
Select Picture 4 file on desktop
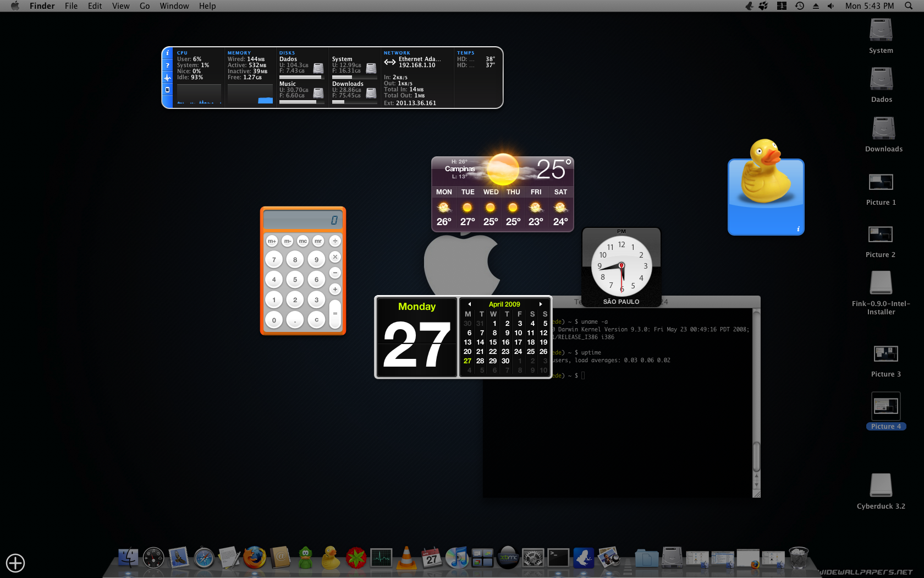(886, 411)
